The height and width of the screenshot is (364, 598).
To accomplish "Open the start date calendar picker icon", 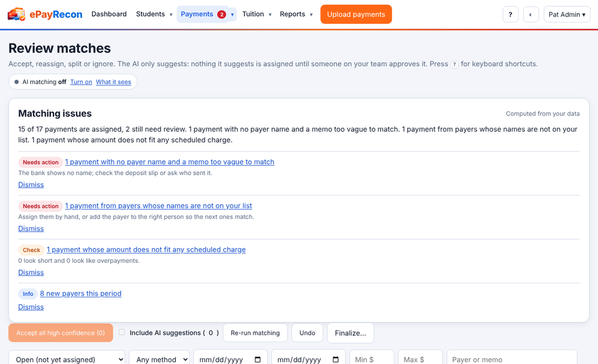I will [258, 359].
